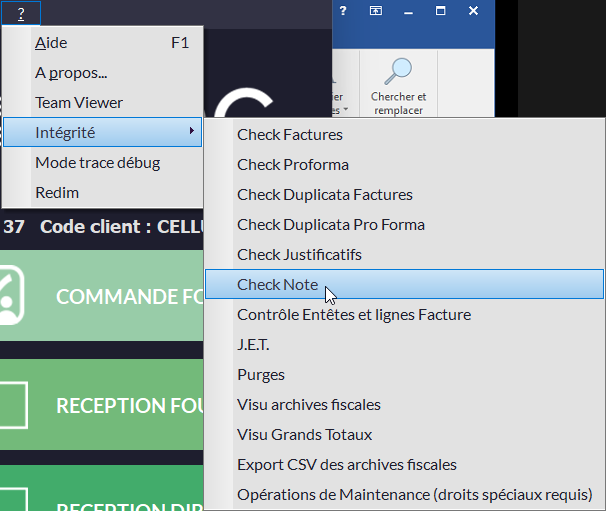Choose Check Duplicata Factures
Screen dimensions: 606x511
pyautogui.click(x=325, y=195)
